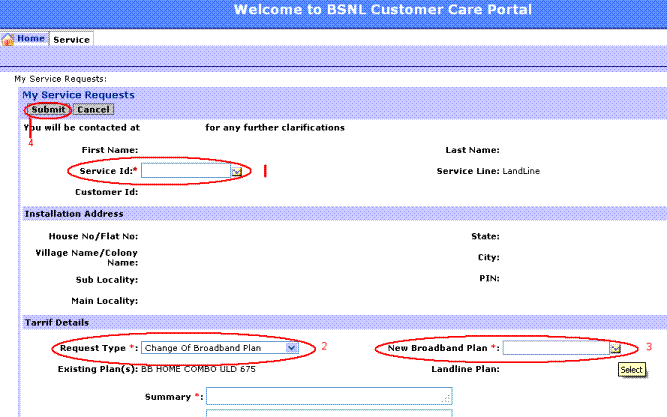Click the 'BB HOME COMBO ULD 675' plan text
The width and height of the screenshot is (667, 417).
pyautogui.click(x=198, y=369)
